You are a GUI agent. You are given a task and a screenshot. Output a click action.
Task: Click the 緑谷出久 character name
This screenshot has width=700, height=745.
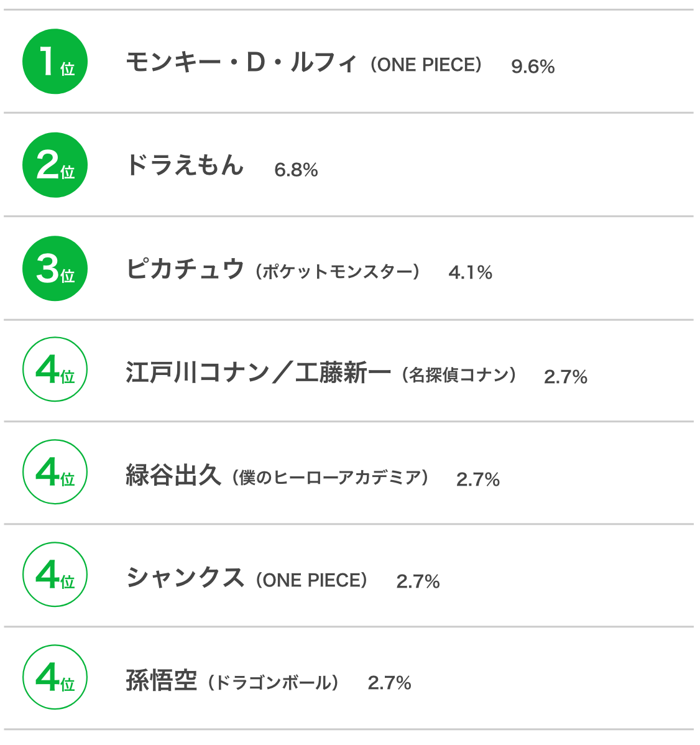coord(173,474)
